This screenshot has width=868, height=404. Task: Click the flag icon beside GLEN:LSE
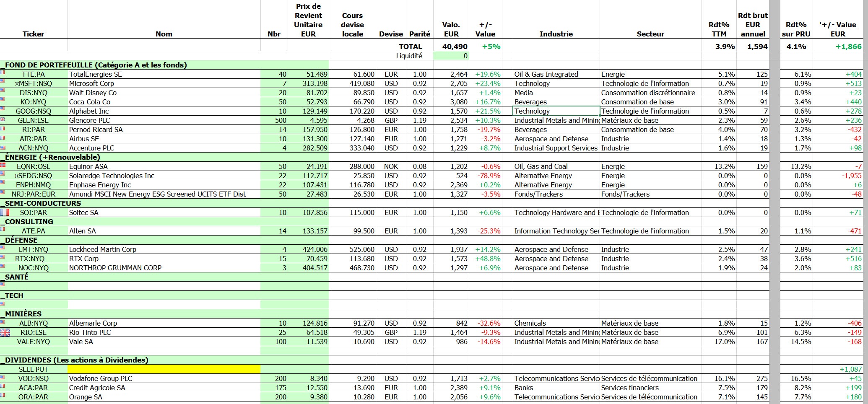[2, 119]
